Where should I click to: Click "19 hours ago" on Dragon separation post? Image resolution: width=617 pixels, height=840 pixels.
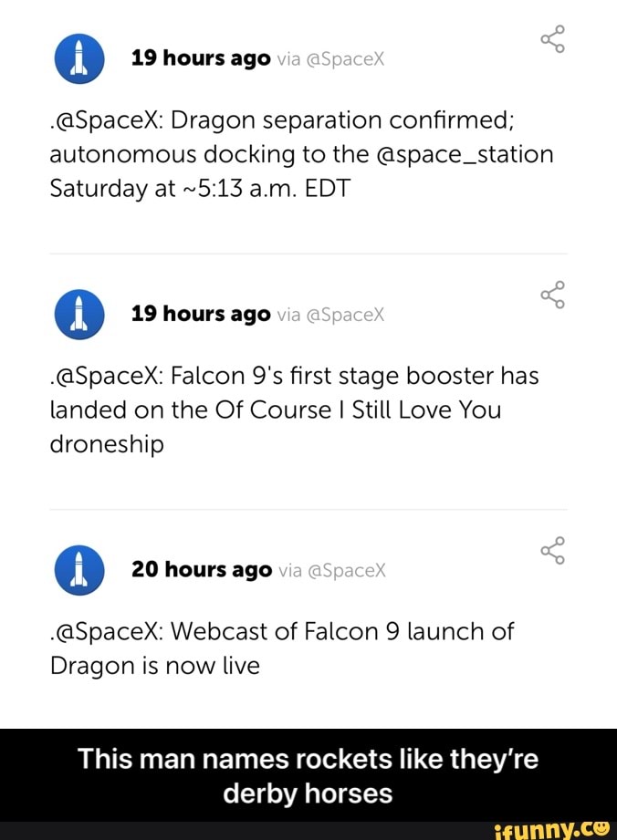pos(201,58)
